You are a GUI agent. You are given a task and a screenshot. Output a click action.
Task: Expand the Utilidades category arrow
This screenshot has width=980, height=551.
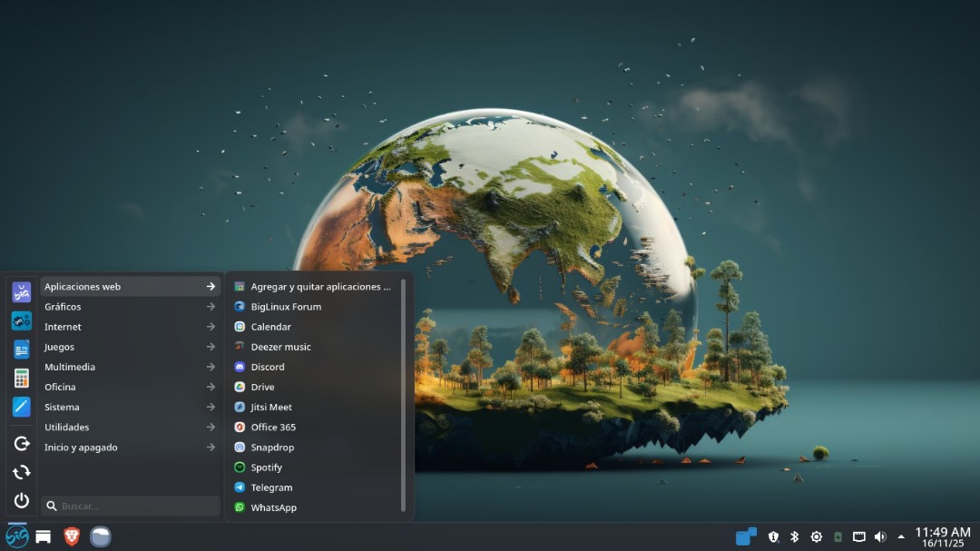(x=211, y=428)
